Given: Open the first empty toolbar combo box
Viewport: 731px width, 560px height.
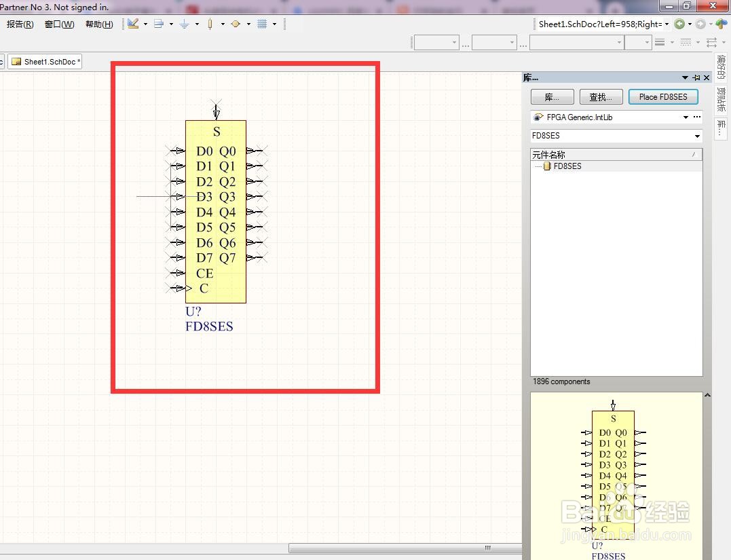Looking at the screenshot, I should 436,43.
